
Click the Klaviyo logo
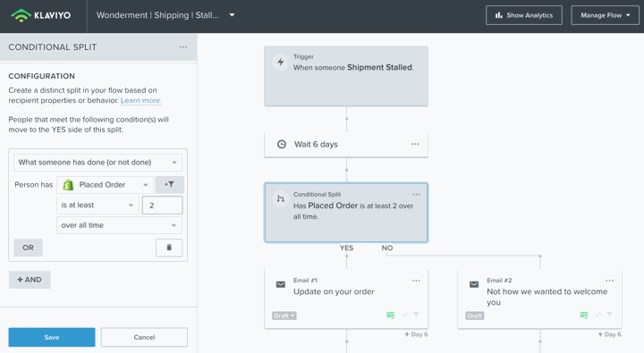pos(40,15)
